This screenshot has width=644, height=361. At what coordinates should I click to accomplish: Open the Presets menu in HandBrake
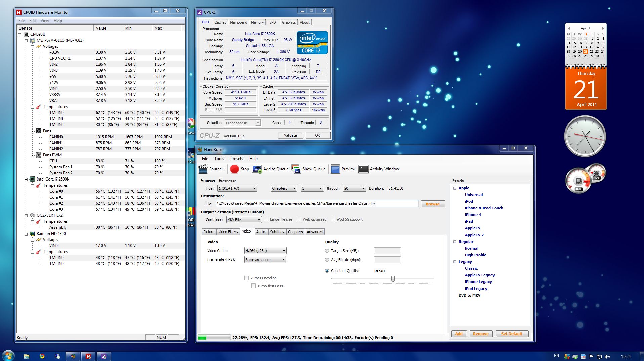coord(237,159)
